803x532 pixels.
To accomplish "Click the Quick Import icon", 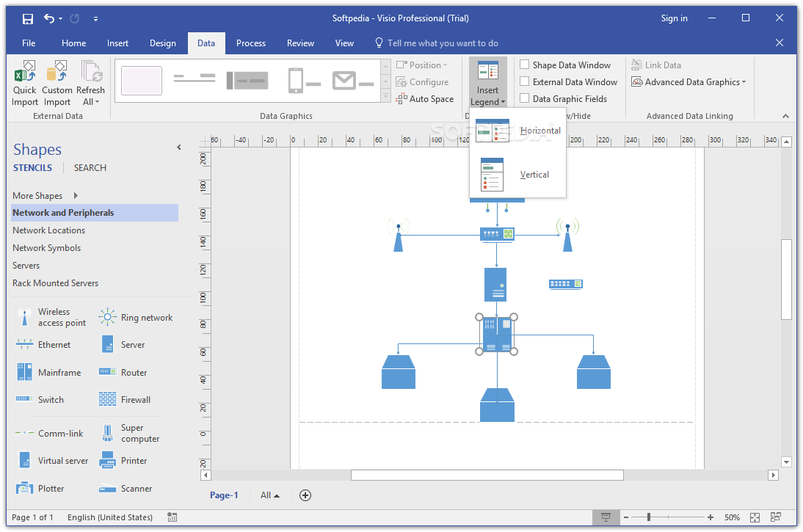I will (24, 83).
